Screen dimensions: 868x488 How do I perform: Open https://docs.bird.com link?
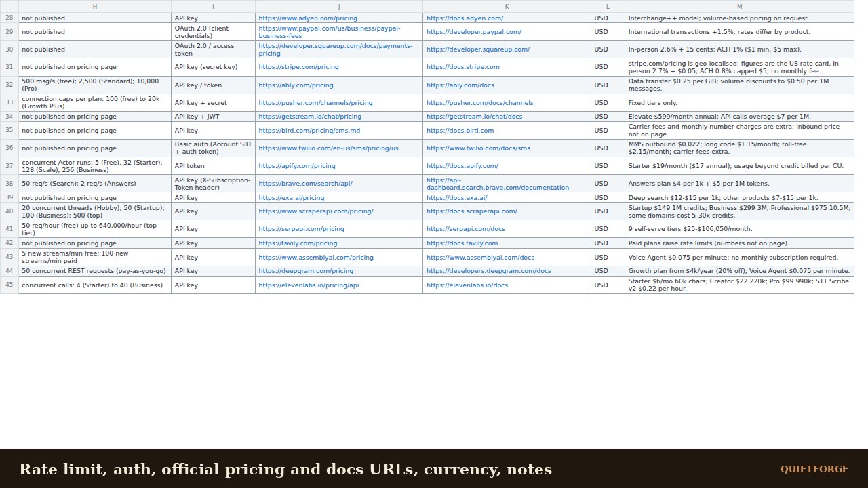pyautogui.click(x=460, y=131)
